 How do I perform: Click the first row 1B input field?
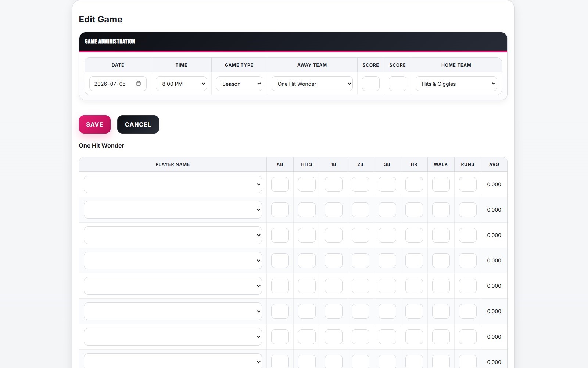334,184
